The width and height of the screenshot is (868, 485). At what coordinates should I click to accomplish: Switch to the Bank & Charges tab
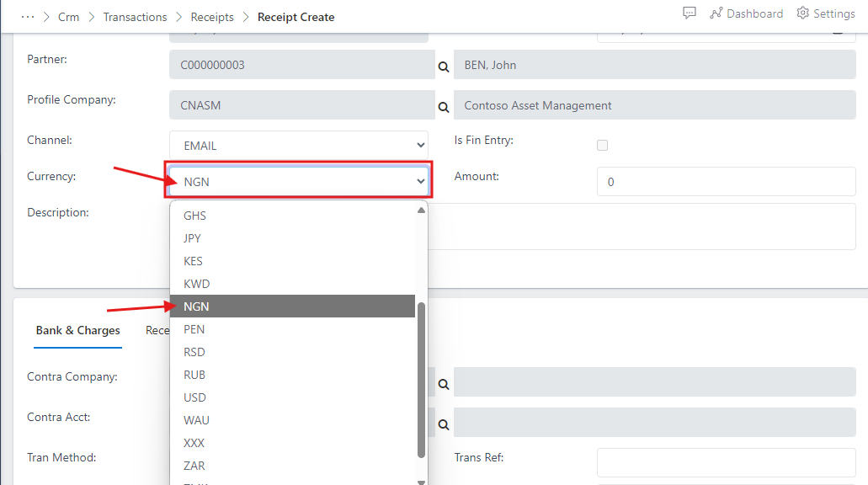(x=77, y=330)
